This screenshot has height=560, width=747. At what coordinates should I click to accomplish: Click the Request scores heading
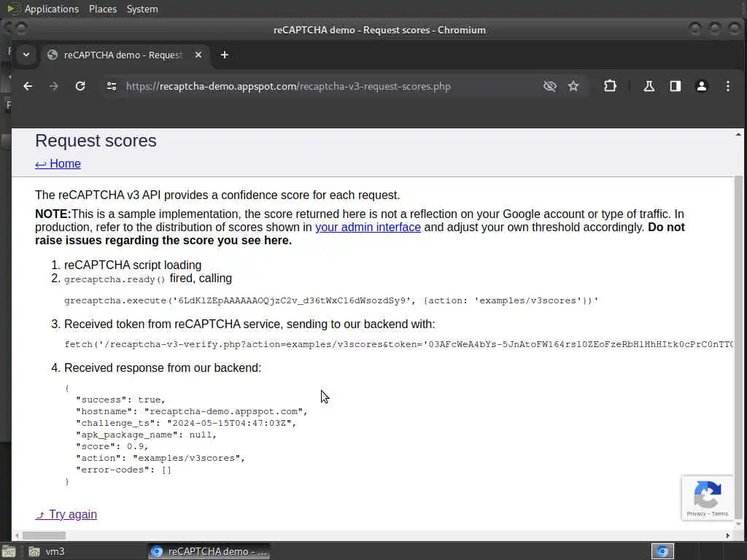click(96, 141)
